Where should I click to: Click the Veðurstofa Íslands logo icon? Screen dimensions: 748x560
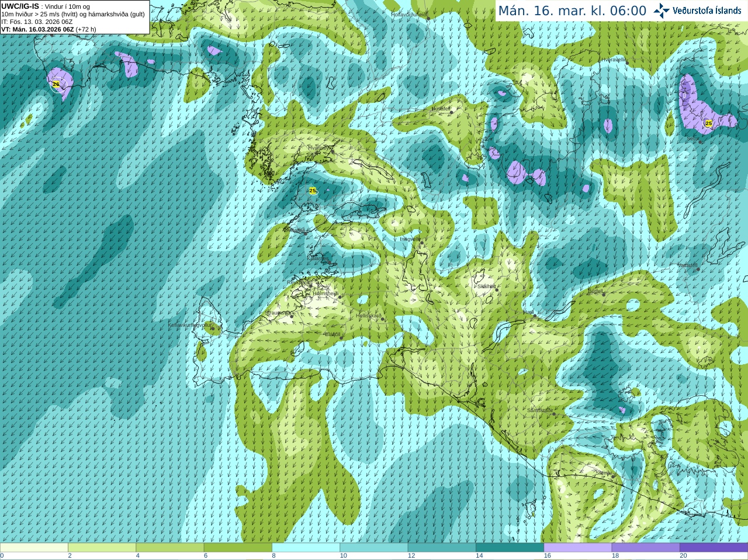[662, 10]
